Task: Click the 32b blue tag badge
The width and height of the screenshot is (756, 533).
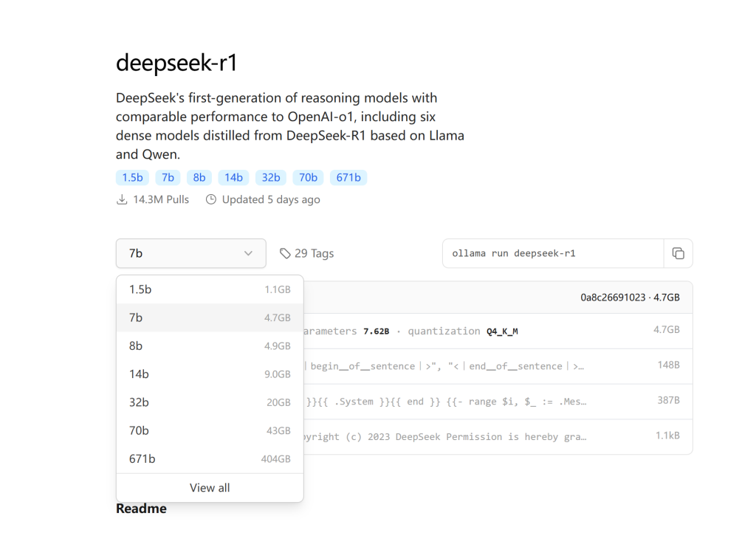Action: pos(271,177)
